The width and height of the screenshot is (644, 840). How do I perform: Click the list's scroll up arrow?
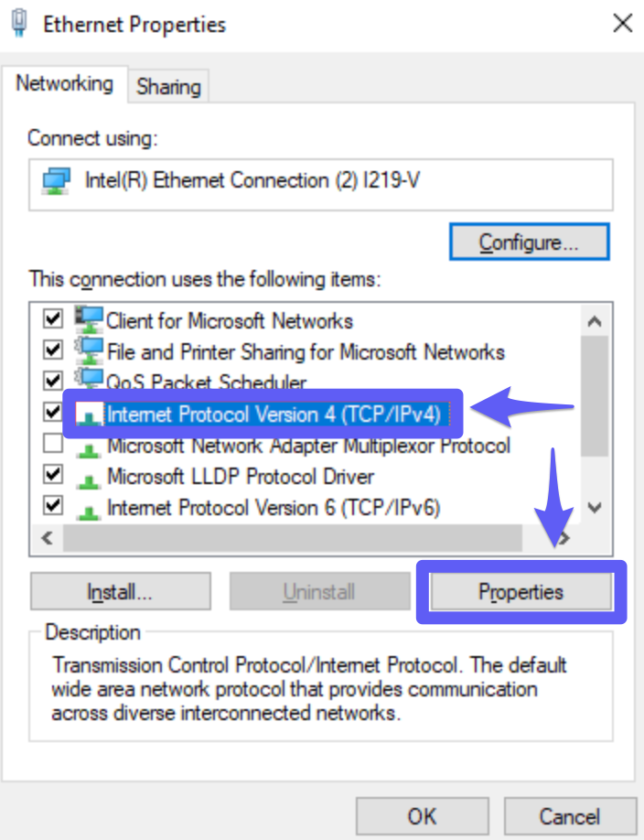coord(595,321)
